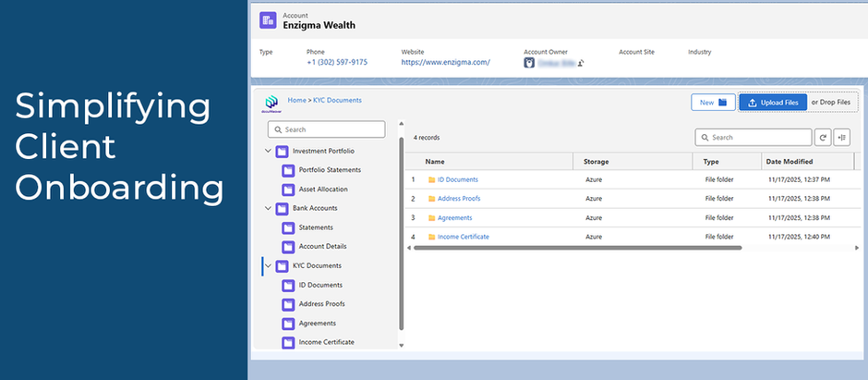868x380 pixels.
Task: Sort by the Name column header
Action: tap(435, 162)
